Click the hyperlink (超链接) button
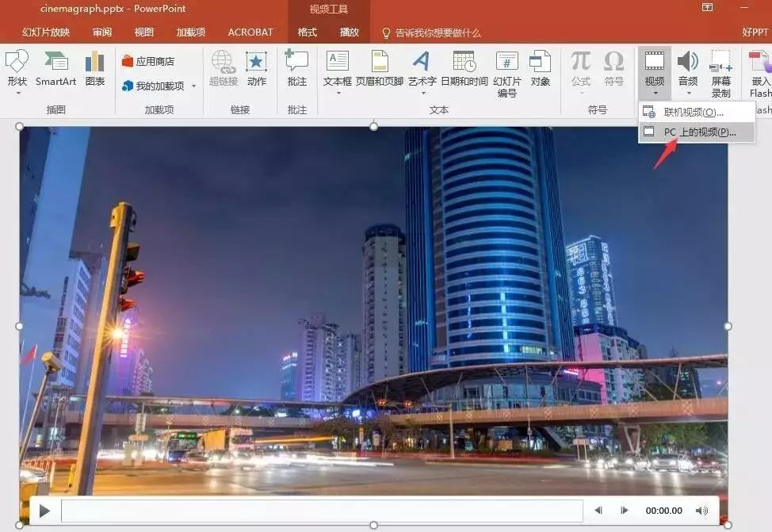 tap(223, 69)
